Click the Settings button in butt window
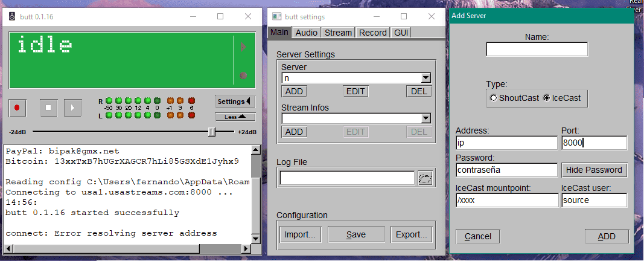This screenshot has width=644, height=261. (x=235, y=101)
